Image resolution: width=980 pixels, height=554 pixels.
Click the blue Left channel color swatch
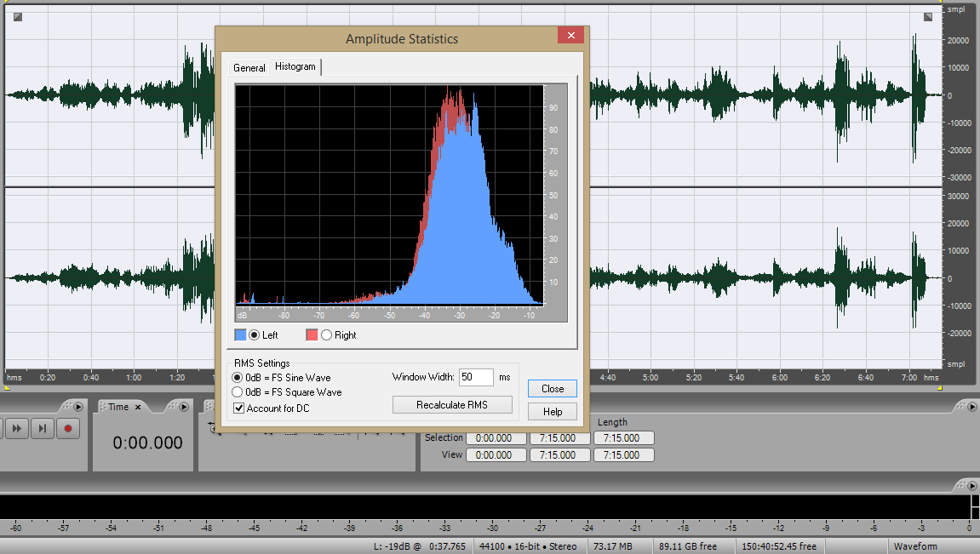pos(241,334)
